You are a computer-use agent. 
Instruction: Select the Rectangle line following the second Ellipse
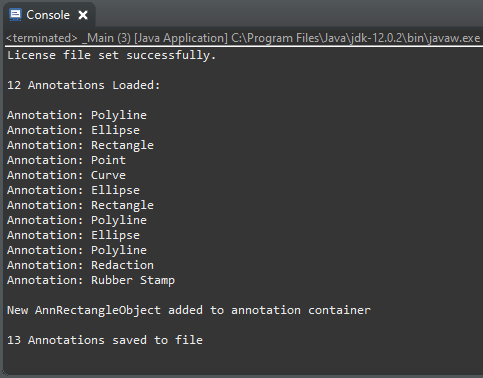(80, 205)
